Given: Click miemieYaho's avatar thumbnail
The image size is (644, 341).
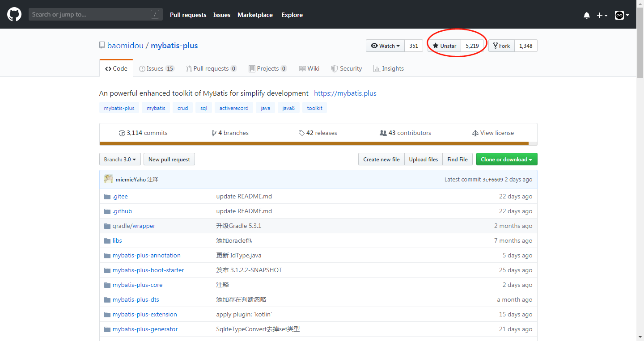Looking at the screenshot, I should coord(109,179).
